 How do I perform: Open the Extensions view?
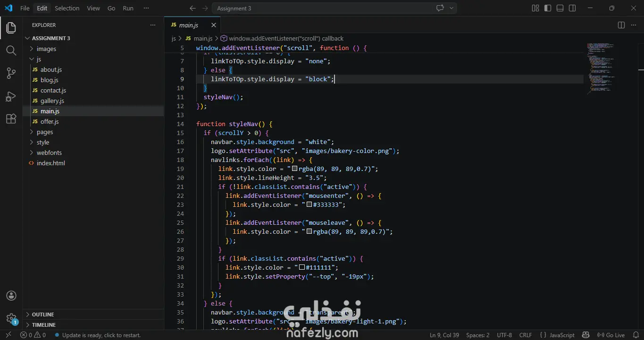click(11, 119)
